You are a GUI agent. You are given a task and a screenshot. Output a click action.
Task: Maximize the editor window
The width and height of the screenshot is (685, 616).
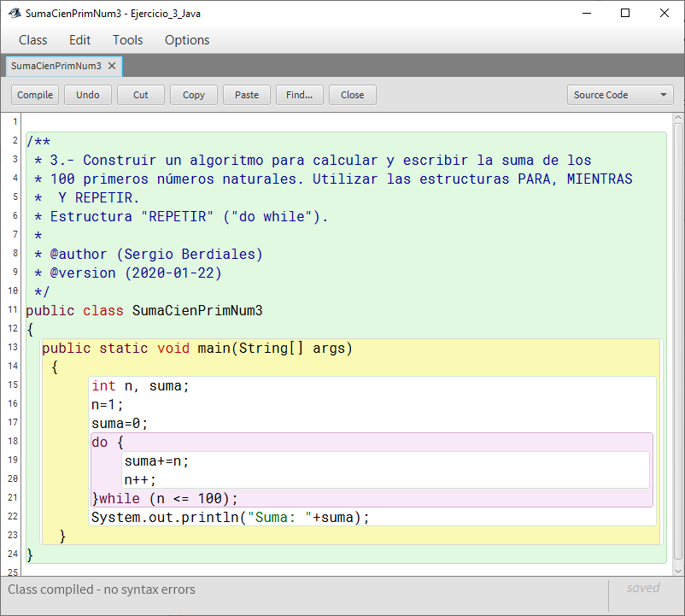click(625, 14)
